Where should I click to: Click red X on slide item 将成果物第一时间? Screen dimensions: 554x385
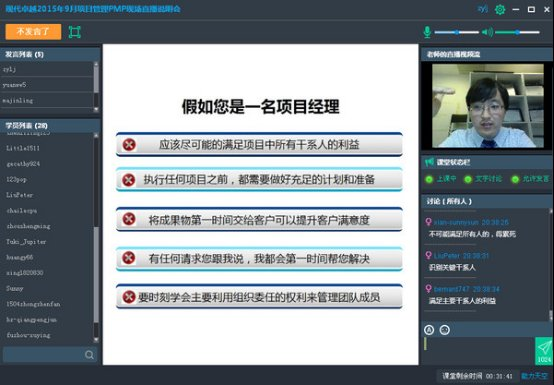[x=129, y=219]
